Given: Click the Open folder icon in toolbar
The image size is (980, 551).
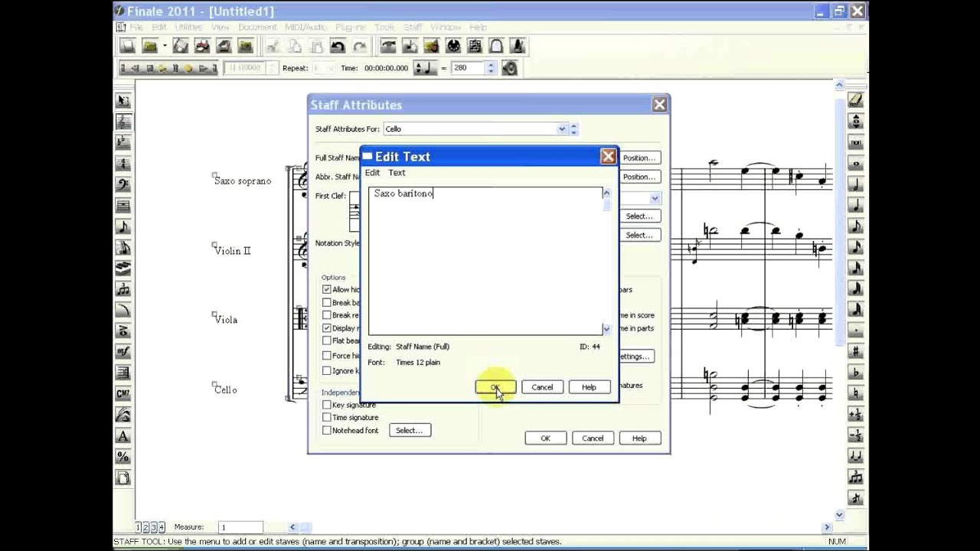Looking at the screenshot, I should (x=150, y=47).
